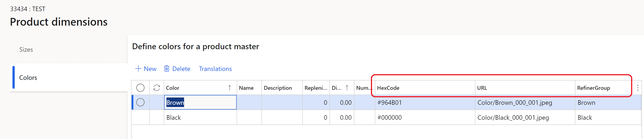644x139 pixels.
Task: Click the HexCode column header
Action: coord(425,88)
